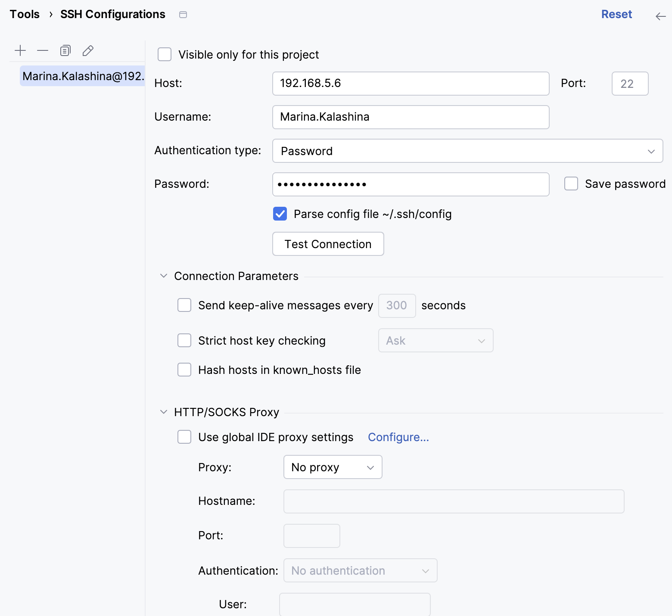Remove the selected SSH configuration
Viewport: 672px width, 616px height.
42,50
